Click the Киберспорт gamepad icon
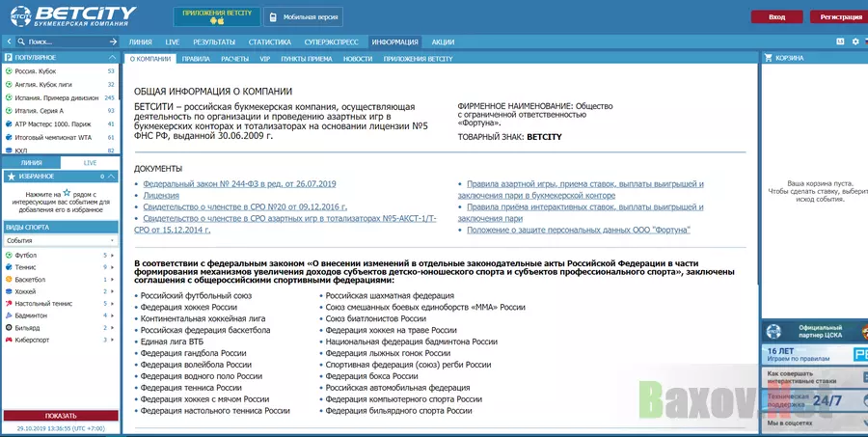Image resolution: width=868 pixels, height=437 pixels. 9,341
